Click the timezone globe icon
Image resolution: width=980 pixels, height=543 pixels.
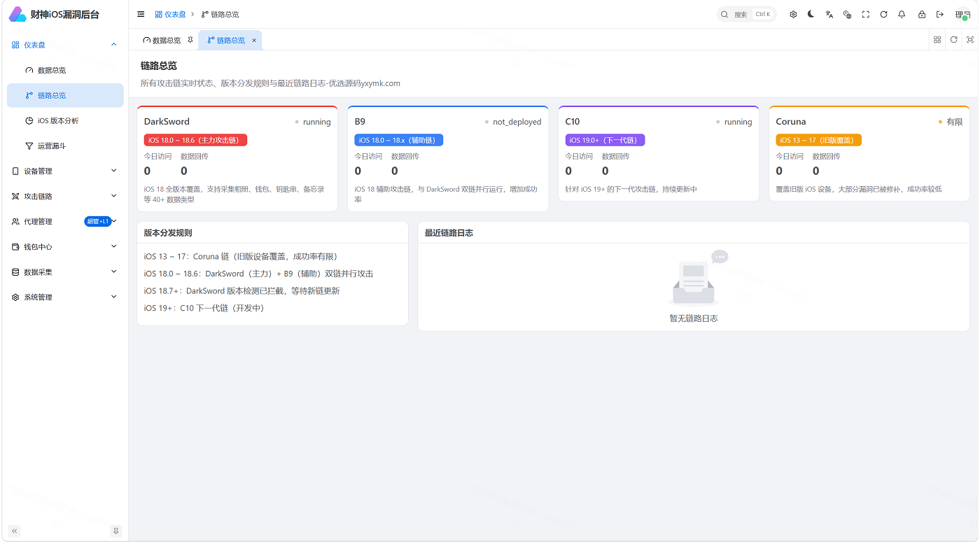click(x=847, y=14)
